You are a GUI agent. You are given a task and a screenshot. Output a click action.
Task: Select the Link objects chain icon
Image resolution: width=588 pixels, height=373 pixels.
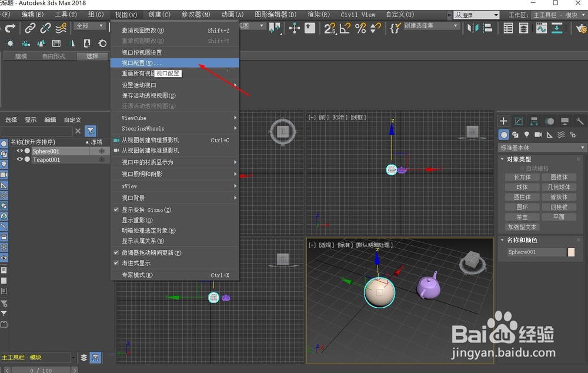[x=30, y=28]
